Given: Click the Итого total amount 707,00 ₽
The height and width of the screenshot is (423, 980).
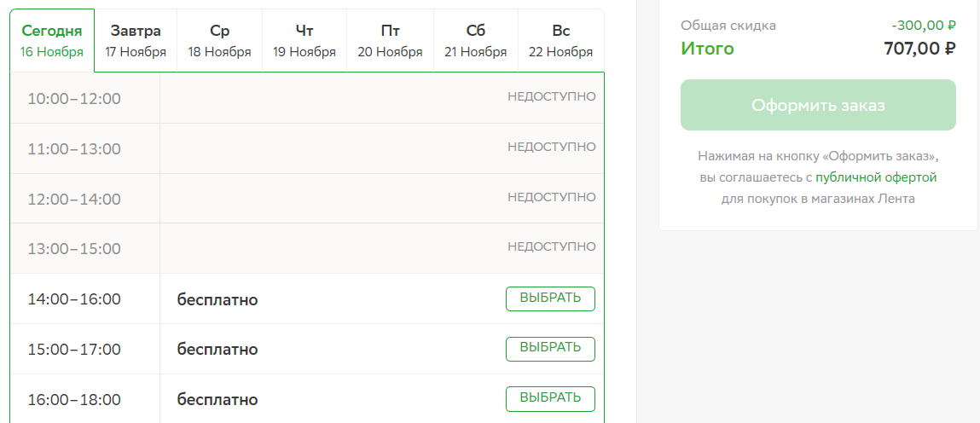Looking at the screenshot, I should click(920, 48).
